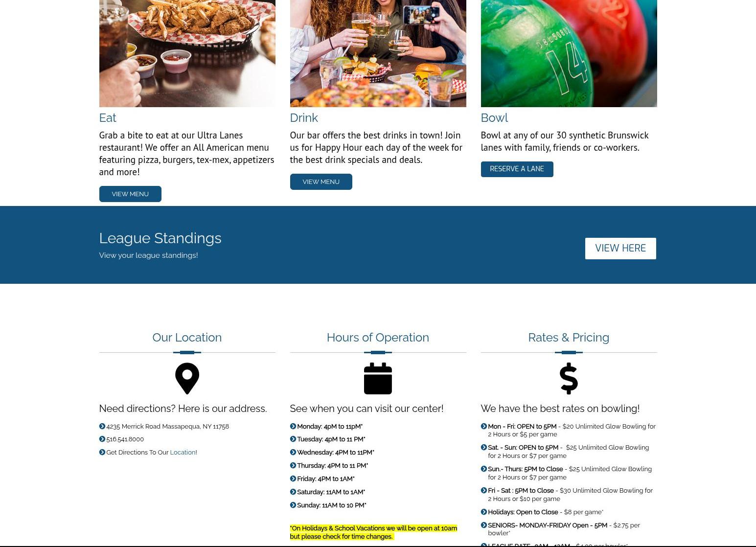756x547 pixels.
Task: Click the Reserve a Lane button
Action: coord(517,169)
